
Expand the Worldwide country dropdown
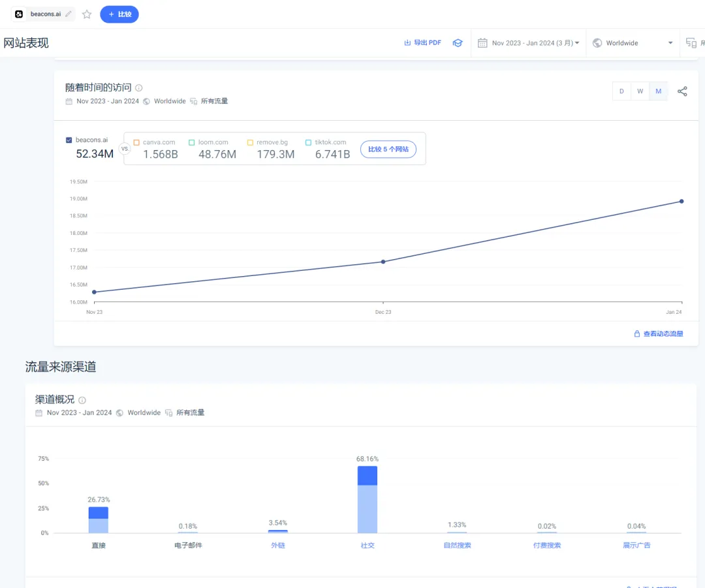click(x=633, y=43)
